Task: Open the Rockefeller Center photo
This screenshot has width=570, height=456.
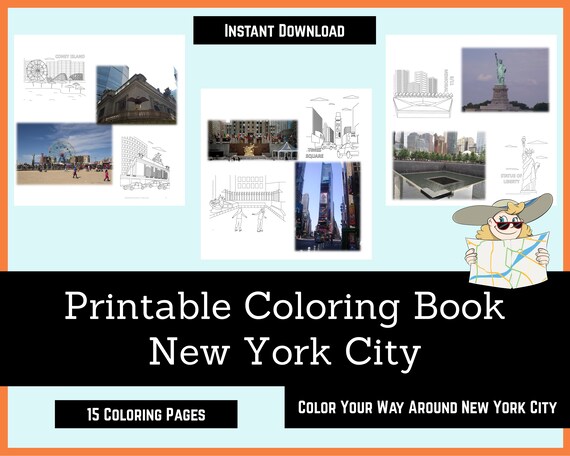Action: coord(253,140)
